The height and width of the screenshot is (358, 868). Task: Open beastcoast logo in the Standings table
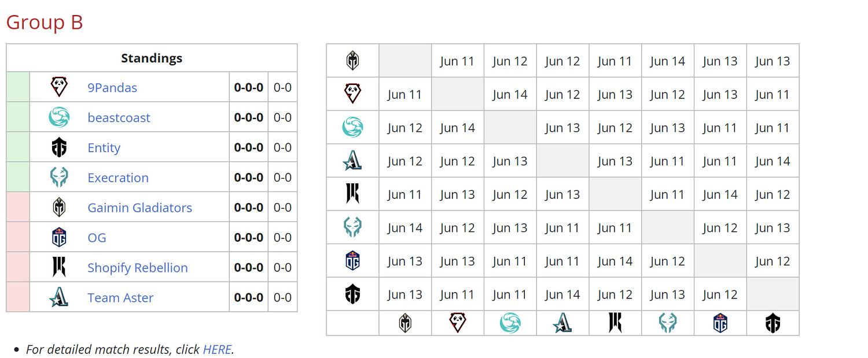pos(59,117)
